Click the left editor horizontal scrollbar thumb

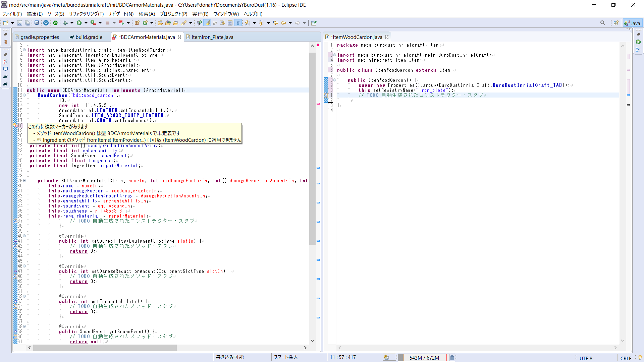(105, 348)
